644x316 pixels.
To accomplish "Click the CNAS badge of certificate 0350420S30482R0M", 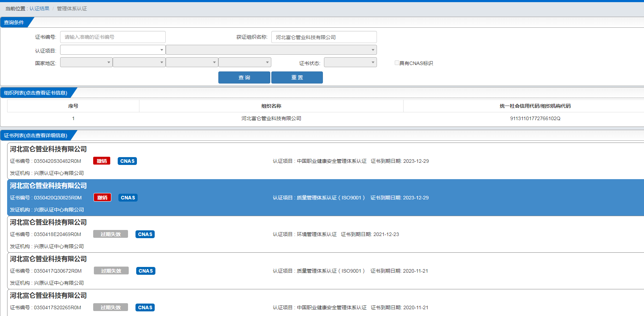I will click(x=127, y=161).
